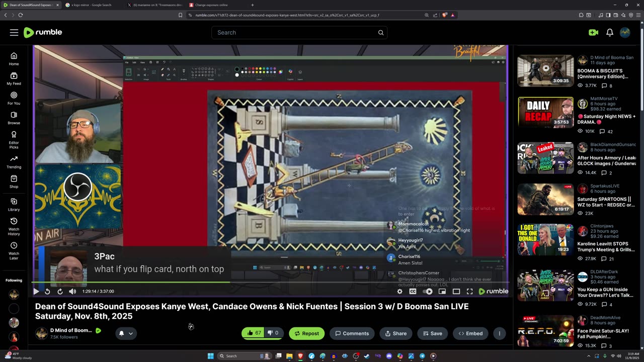Open Watch Later in the sidebar
Image resolution: width=644 pixels, height=362 pixels.
tap(14, 251)
